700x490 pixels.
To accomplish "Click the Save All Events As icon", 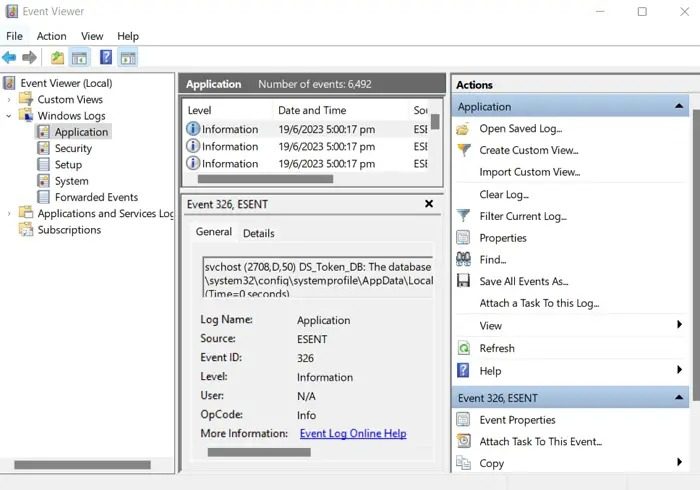I will [x=464, y=282].
